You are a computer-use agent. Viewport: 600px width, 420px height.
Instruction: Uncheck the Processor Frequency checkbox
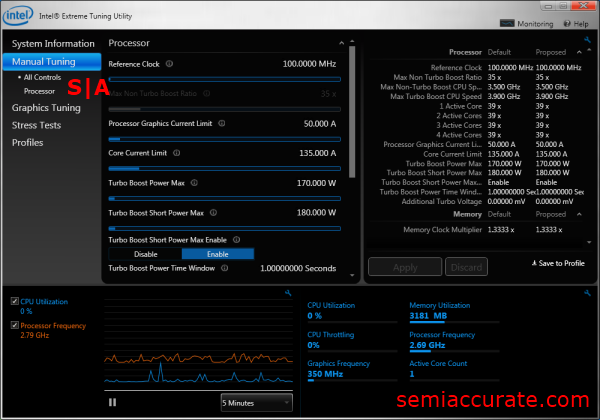[13, 325]
